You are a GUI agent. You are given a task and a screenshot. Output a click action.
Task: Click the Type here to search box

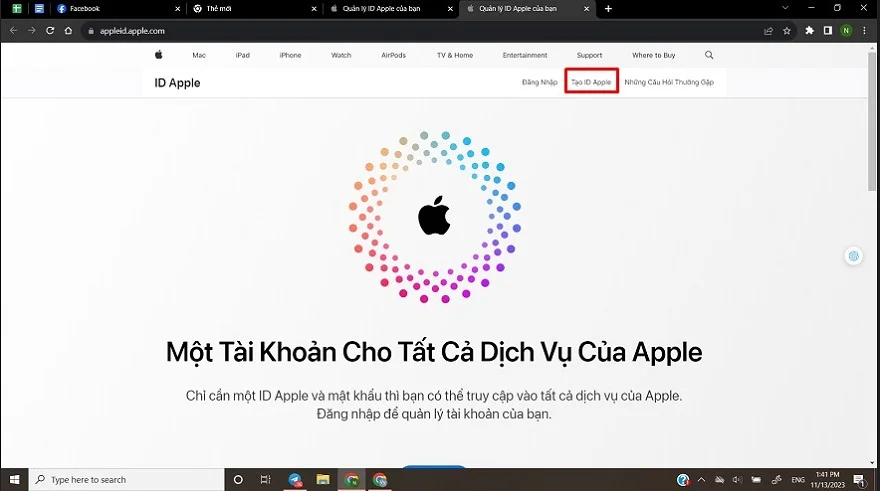tap(127, 480)
